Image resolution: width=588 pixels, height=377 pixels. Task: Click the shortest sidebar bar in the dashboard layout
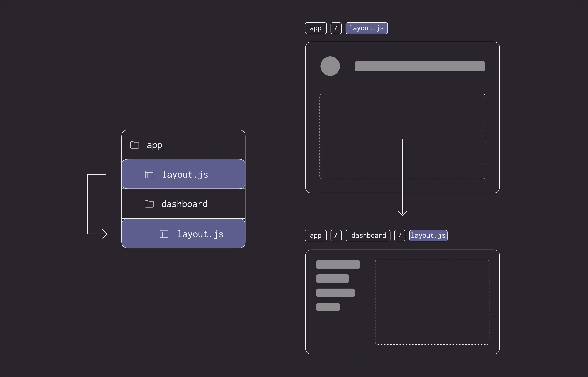pos(328,307)
